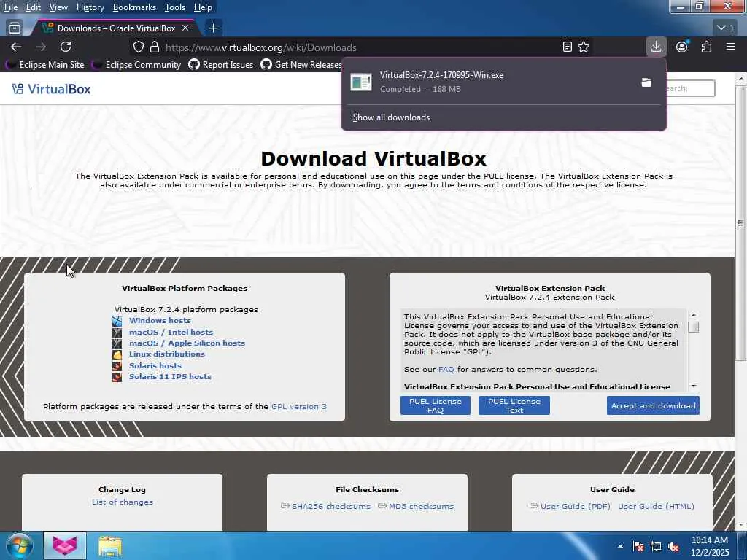Open the Help menu
The height and width of the screenshot is (560, 747).
tap(203, 7)
